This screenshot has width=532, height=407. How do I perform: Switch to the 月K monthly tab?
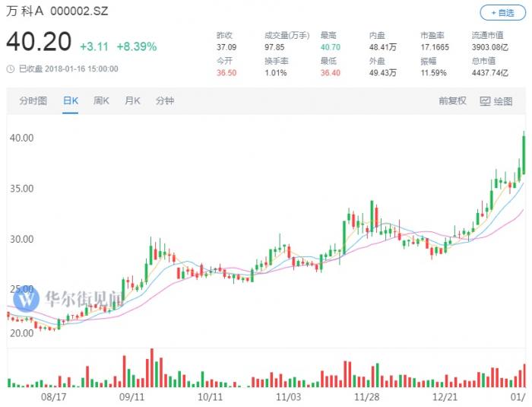point(132,101)
